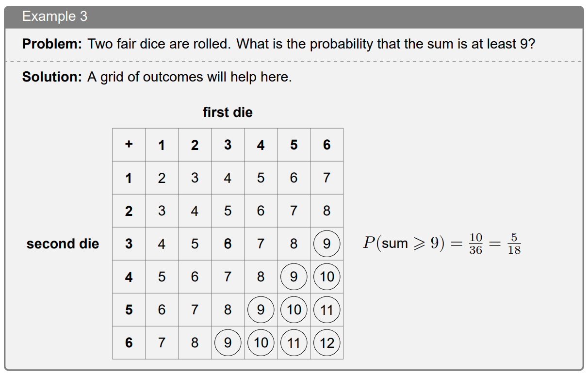
Task: Click the circled 9 in second-die row 3
Action: coord(327,244)
